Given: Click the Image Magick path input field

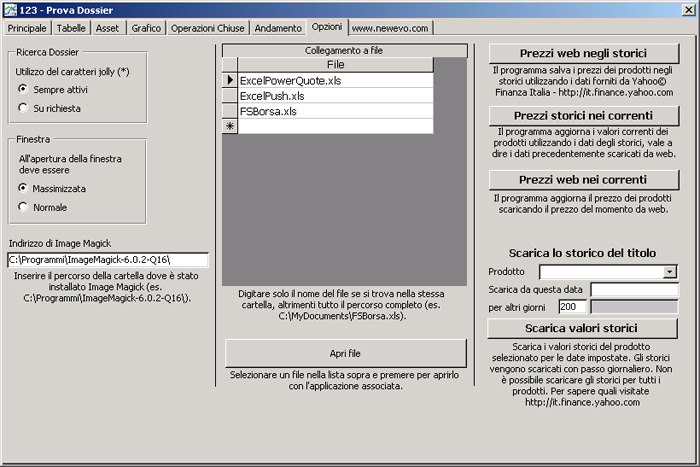Looking at the screenshot, I should [x=108, y=260].
